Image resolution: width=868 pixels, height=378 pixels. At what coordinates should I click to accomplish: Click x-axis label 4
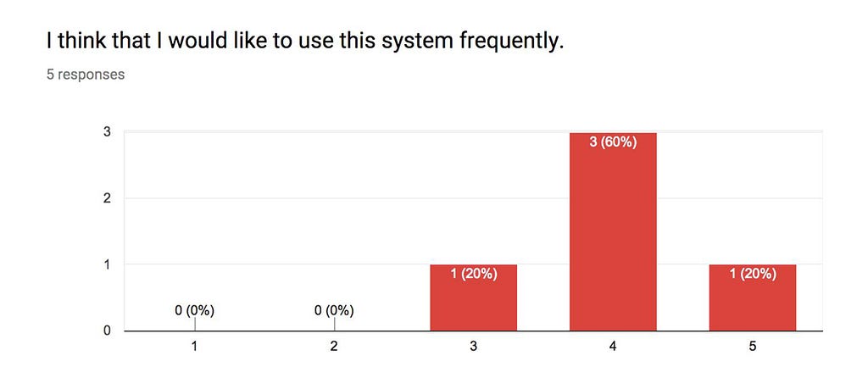point(613,347)
